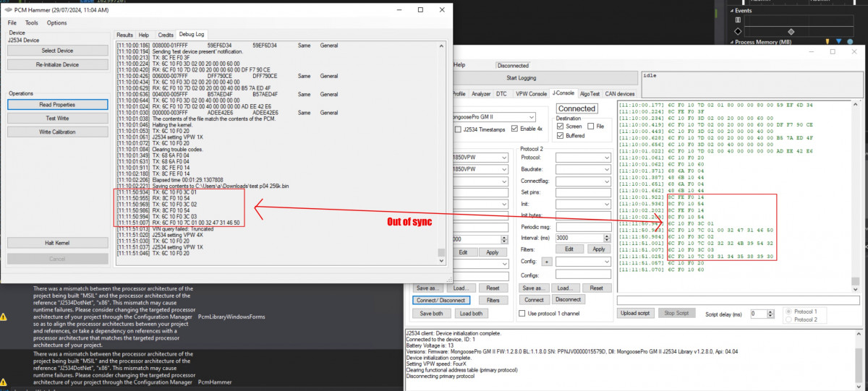Toggle the Screen destination checkbox

point(560,126)
